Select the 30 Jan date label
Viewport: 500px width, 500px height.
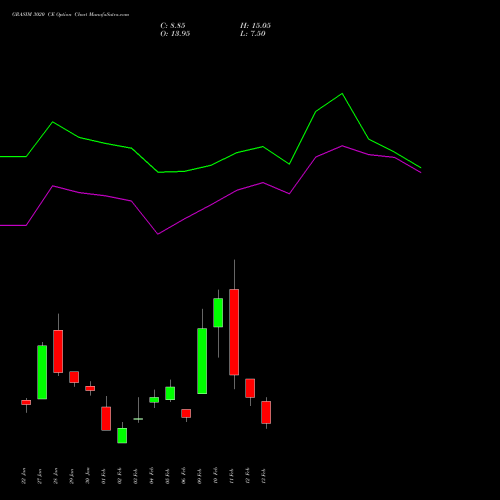point(87,476)
